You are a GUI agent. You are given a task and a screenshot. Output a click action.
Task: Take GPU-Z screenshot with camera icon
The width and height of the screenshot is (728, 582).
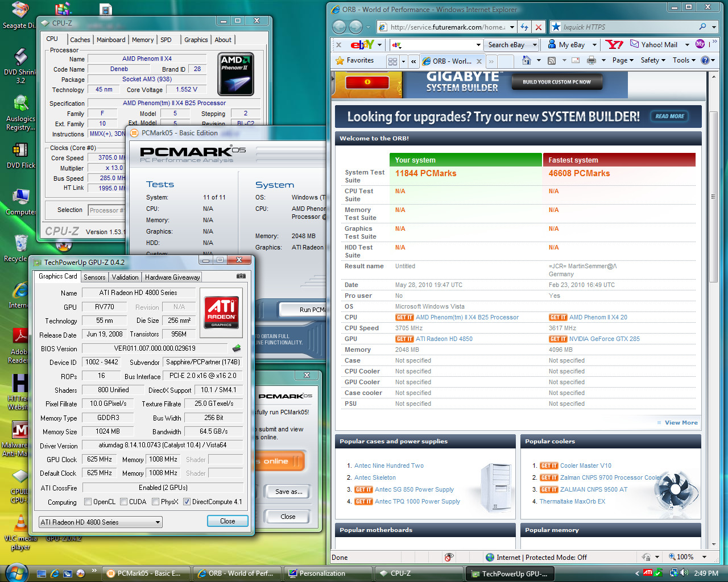click(241, 276)
